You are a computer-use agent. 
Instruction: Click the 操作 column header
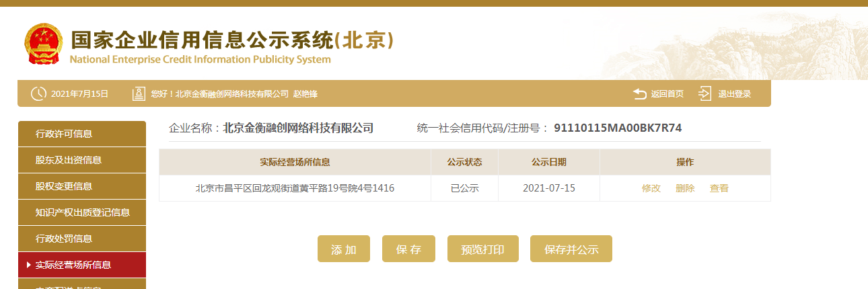click(x=685, y=162)
